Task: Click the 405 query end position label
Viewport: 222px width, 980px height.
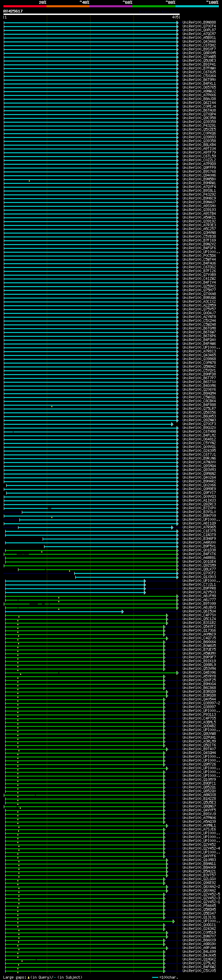Action: click(x=175, y=17)
